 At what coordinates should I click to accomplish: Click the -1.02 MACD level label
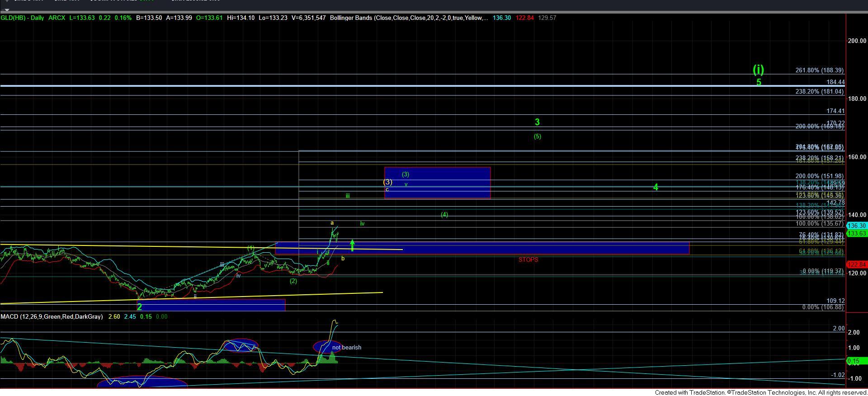point(838,375)
